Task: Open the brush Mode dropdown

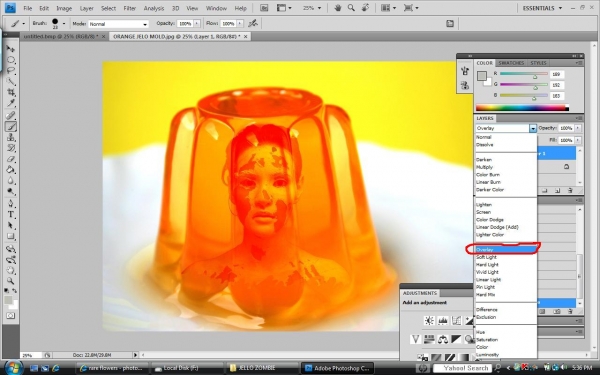Action: [x=118, y=24]
